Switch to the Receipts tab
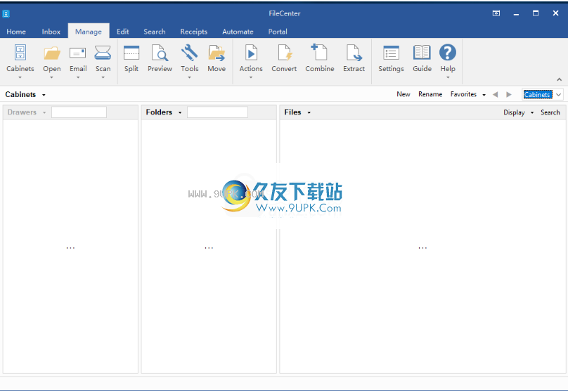 pyautogui.click(x=194, y=32)
